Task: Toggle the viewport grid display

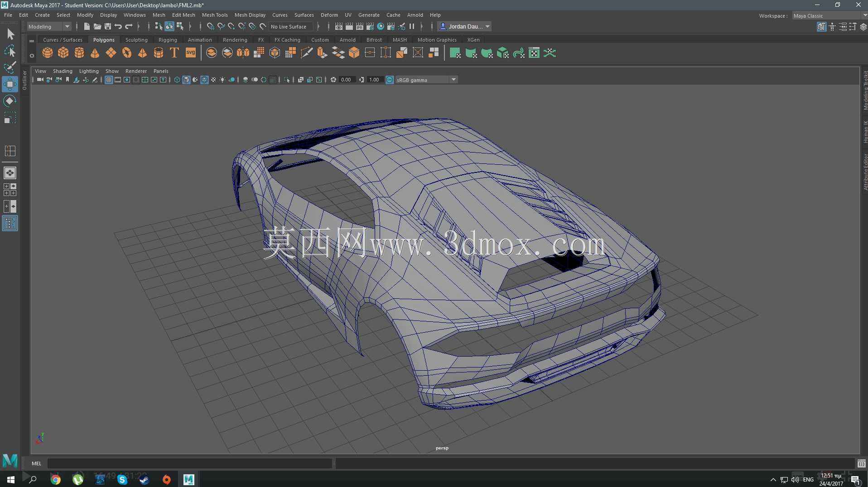Action: click(109, 80)
